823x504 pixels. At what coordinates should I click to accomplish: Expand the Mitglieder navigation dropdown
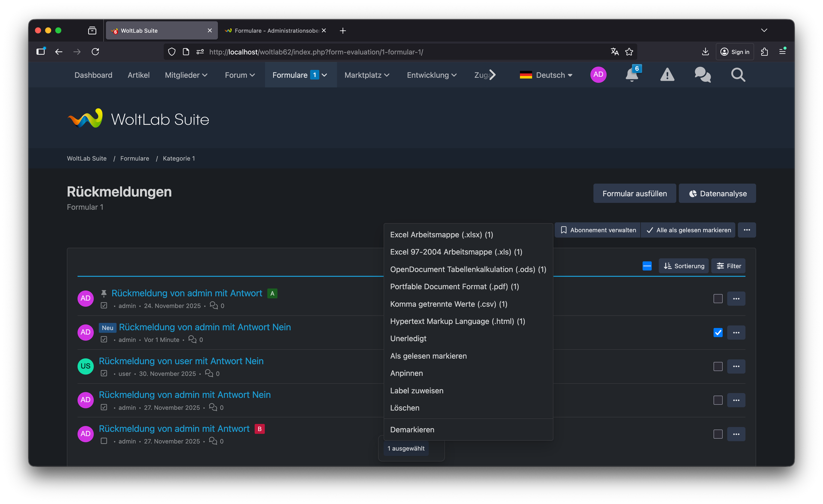tap(186, 75)
